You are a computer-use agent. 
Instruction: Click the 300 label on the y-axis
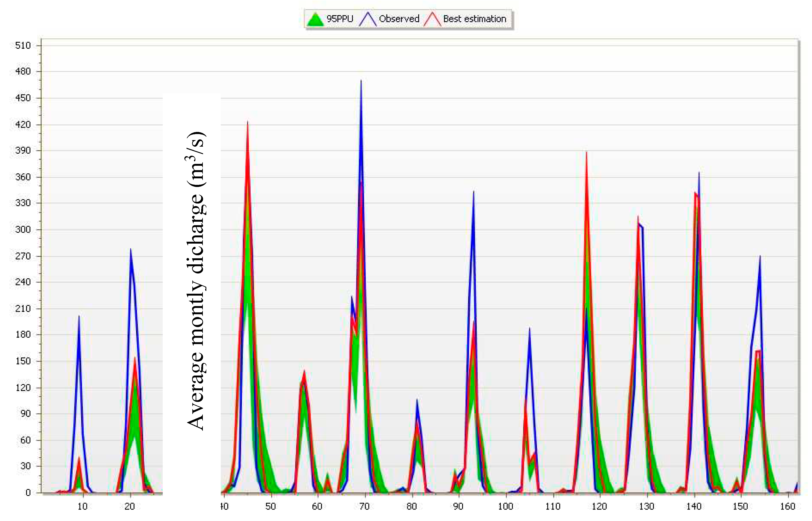click(x=23, y=229)
